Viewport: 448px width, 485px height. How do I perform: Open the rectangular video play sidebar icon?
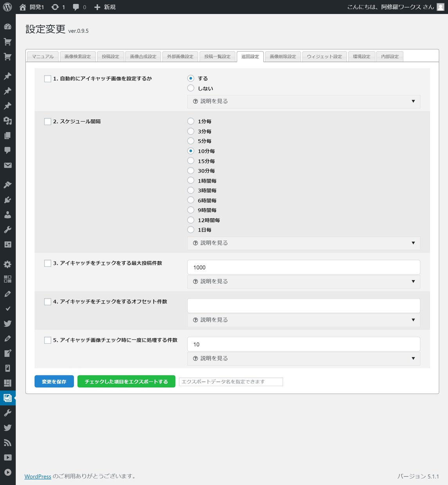tap(7, 457)
